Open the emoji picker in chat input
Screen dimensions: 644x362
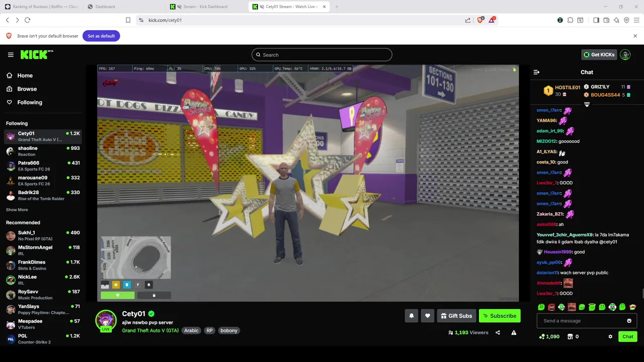click(x=629, y=321)
